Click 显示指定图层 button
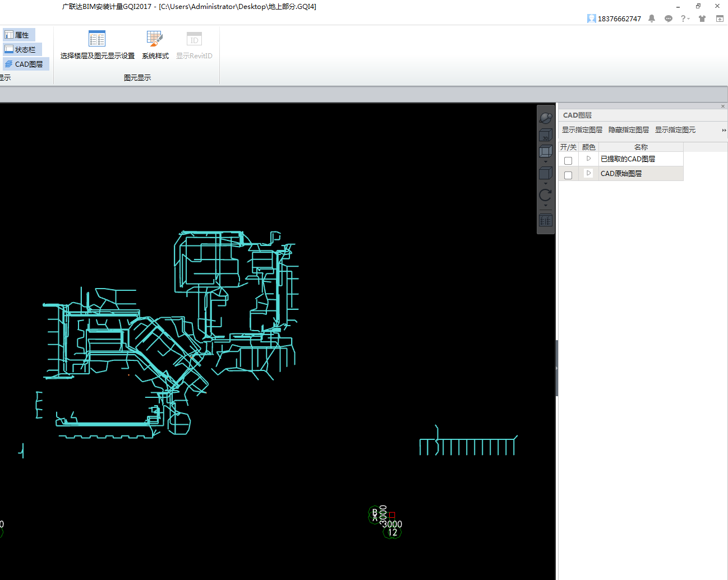This screenshot has height=580, width=728. click(582, 130)
